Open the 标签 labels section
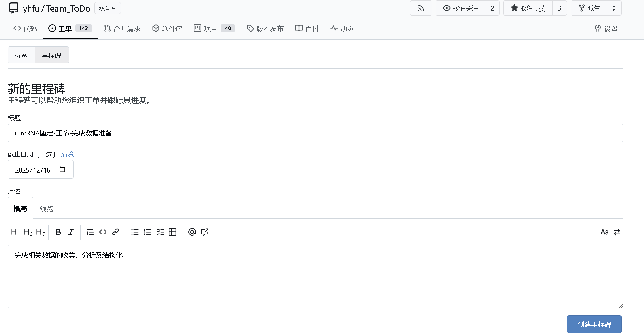This screenshot has height=336, width=644. (21, 55)
